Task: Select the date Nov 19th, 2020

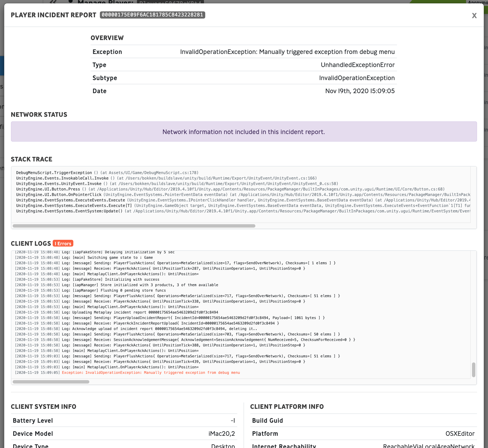Action: (x=360, y=91)
